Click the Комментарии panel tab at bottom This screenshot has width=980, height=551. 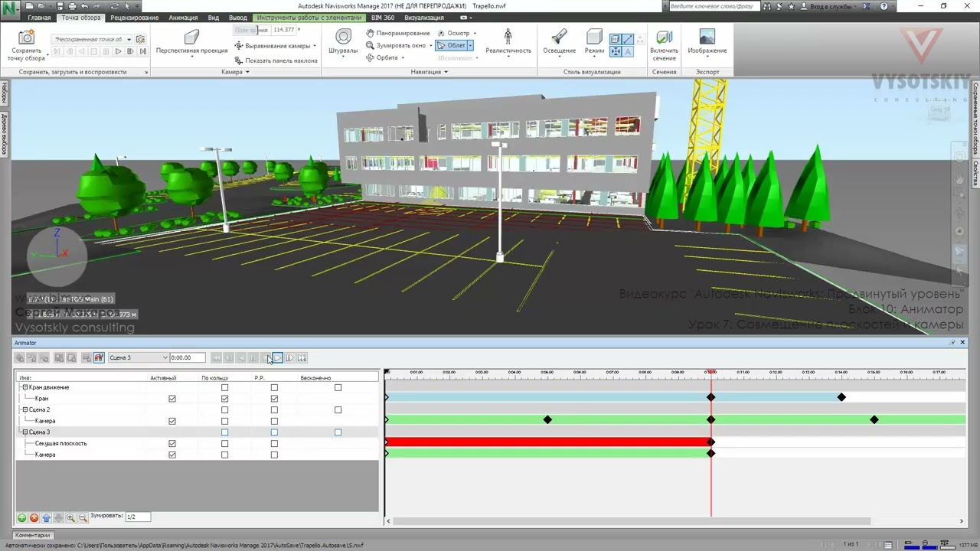33,535
